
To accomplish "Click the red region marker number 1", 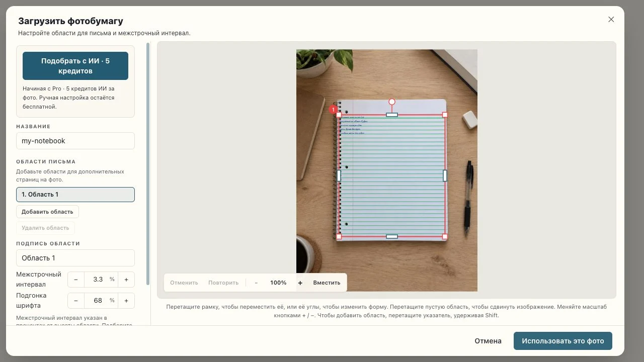I will pyautogui.click(x=333, y=110).
